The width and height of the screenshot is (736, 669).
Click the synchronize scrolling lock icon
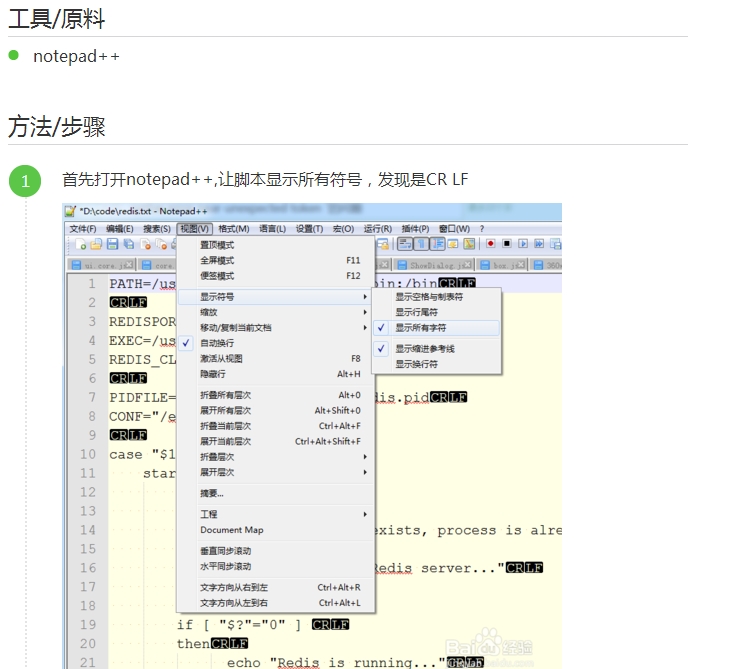coord(383,244)
